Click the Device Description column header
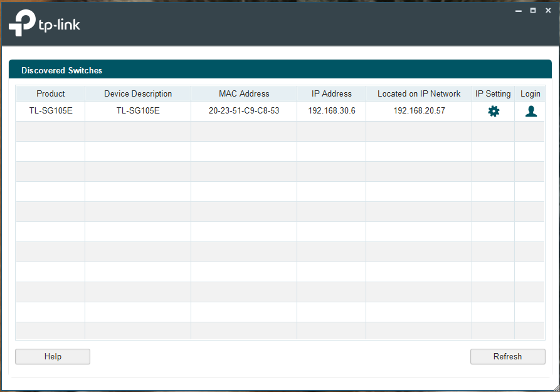 pyautogui.click(x=138, y=93)
